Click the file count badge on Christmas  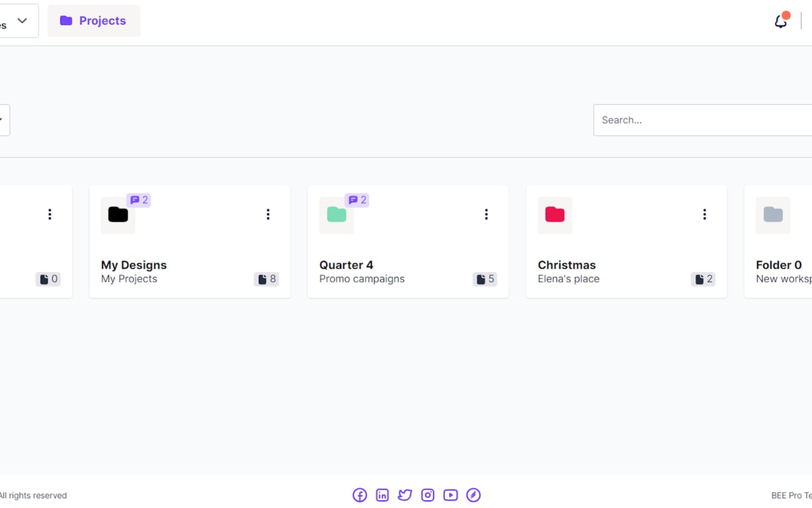tap(703, 279)
